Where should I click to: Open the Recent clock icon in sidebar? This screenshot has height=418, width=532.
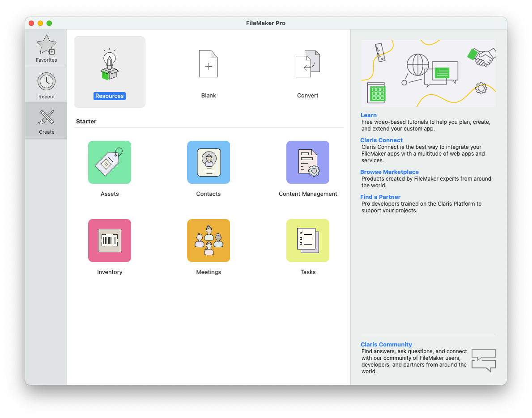coord(46,81)
